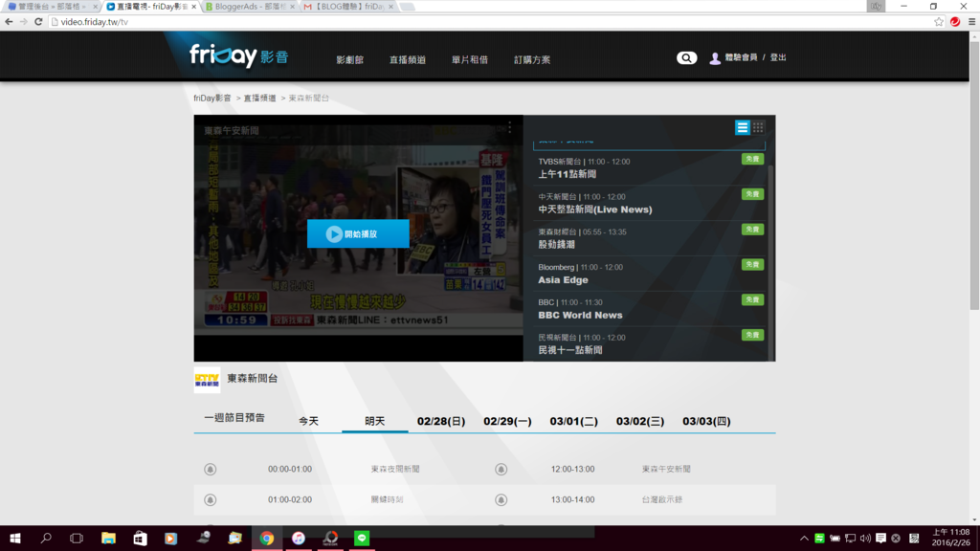The image size is (980, 551).
Task: Click the member avatar icon
Action: pyautogui.click(x=714, y=58)
